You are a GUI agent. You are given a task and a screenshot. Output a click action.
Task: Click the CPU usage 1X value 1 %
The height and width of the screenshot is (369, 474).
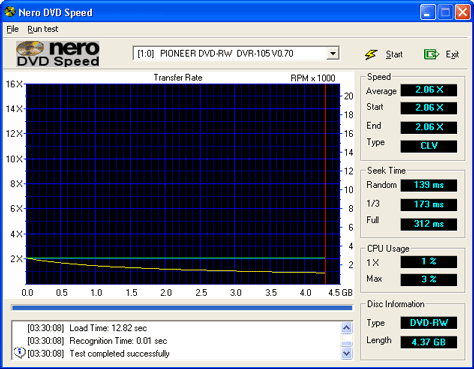pos(429,262)
